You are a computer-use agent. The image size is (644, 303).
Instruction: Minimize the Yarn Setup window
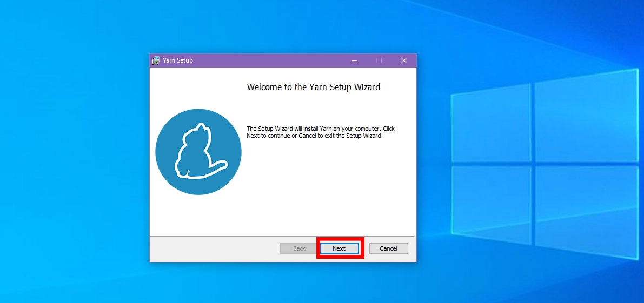355,60
